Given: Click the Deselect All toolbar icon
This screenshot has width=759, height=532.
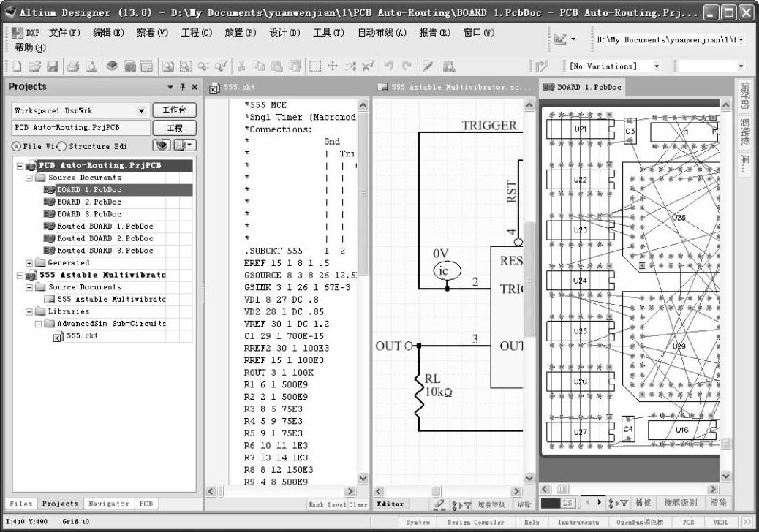Looking at the screenshot, I should 350,66.
